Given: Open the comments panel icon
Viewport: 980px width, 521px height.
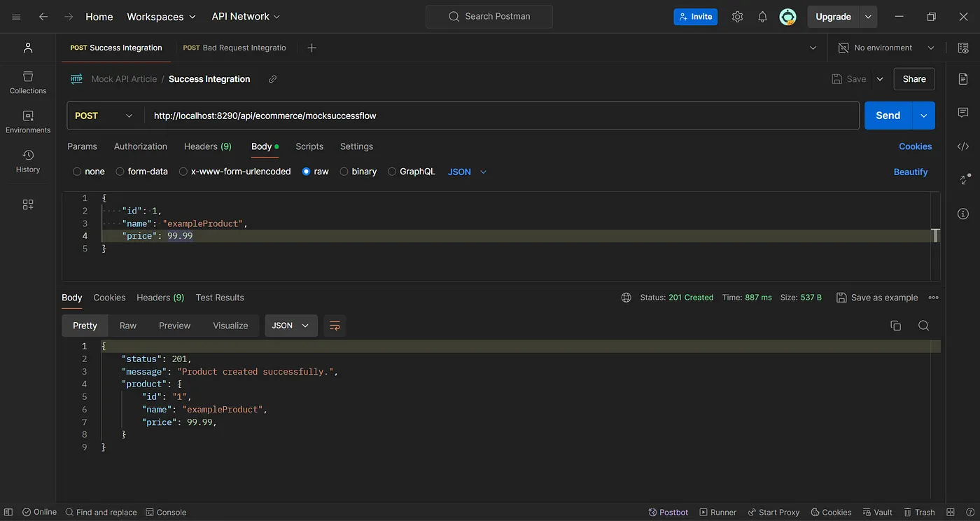Looking at the screenshot, I should pos(963,113).
